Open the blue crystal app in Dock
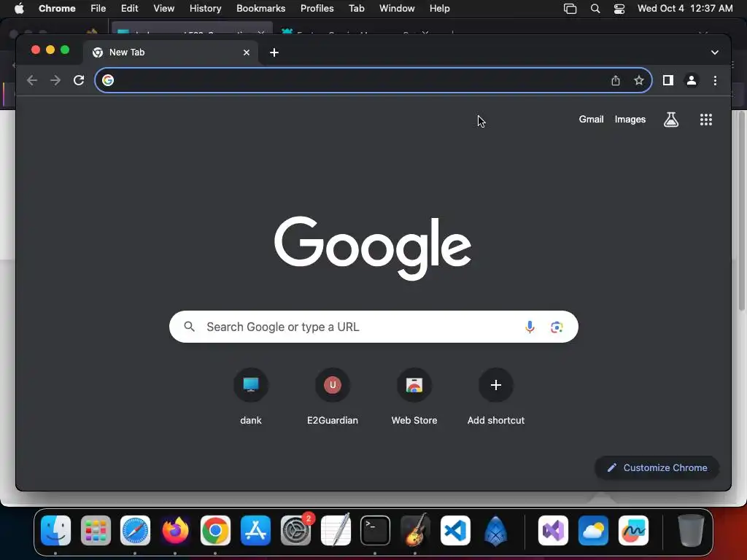 point(495,531)
